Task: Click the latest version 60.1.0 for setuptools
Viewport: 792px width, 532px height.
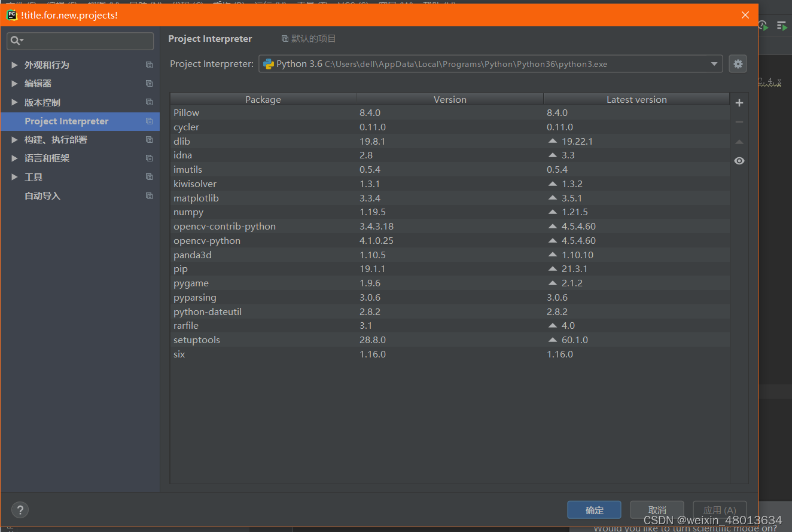Action: (575, 340)
